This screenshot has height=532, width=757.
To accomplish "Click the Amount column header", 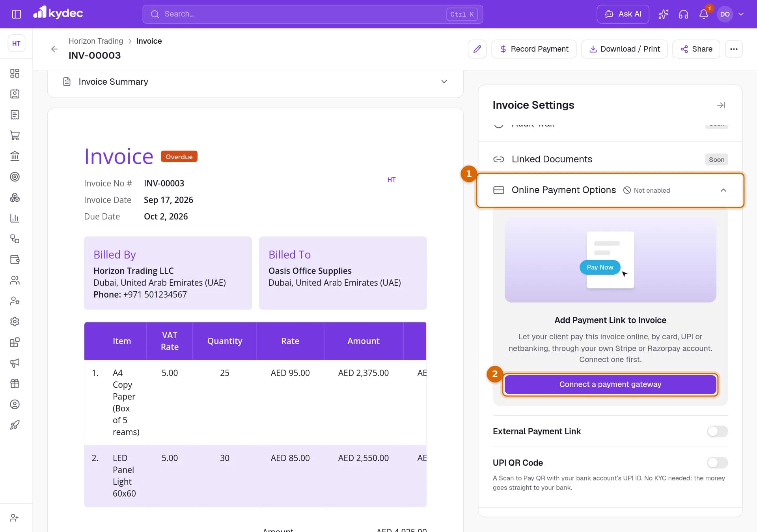I will click(x=363, y=341).
